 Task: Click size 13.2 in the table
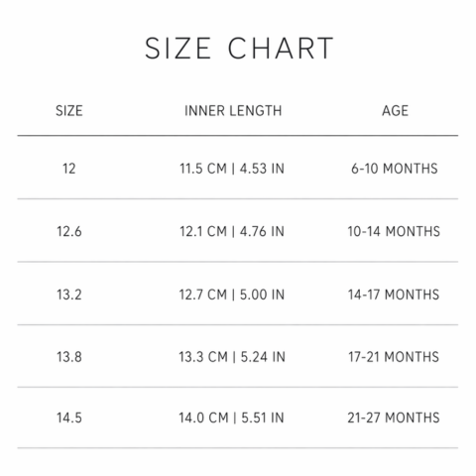(69, 295)
